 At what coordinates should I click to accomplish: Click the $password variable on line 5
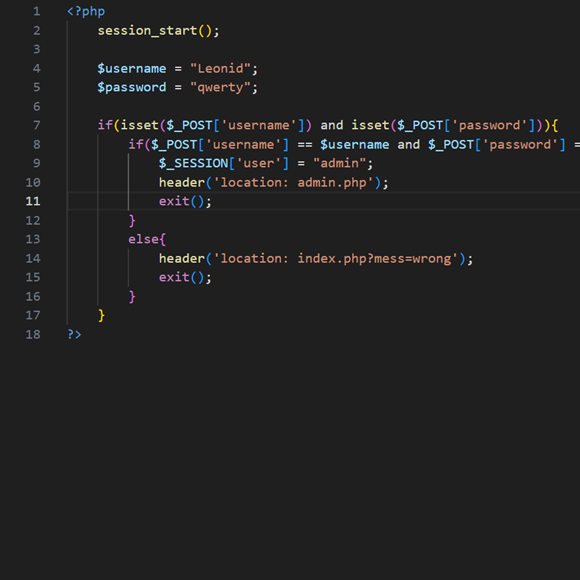point(132,88)
